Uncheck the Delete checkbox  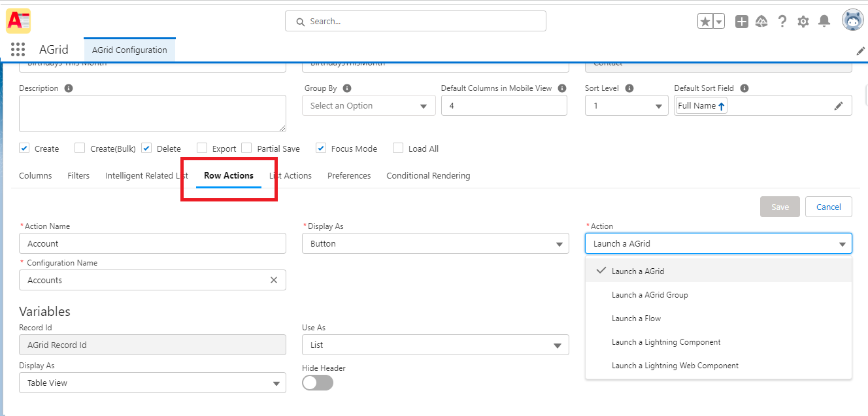click(146, 148)
